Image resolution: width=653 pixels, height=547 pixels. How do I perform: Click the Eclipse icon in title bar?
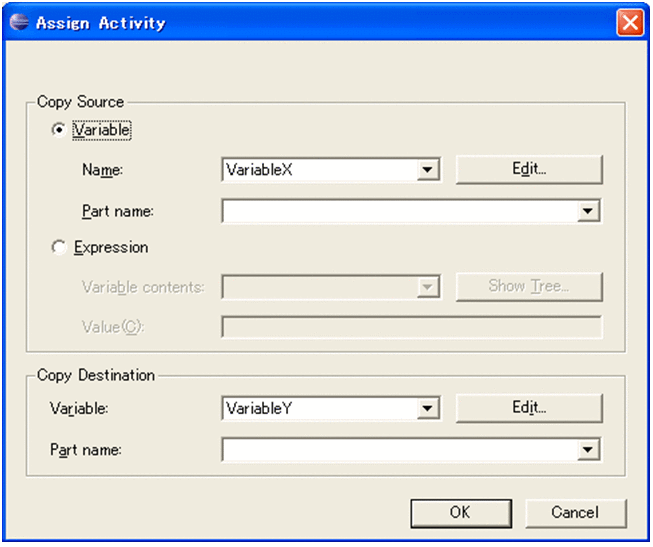[x=19, y=22]
